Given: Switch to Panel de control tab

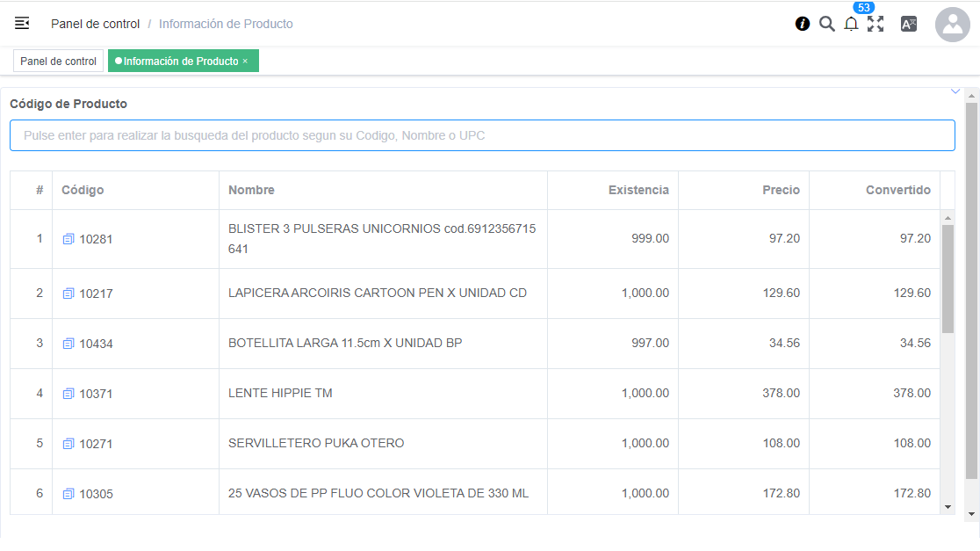Looking at the screenshot, I should [58, 62].
